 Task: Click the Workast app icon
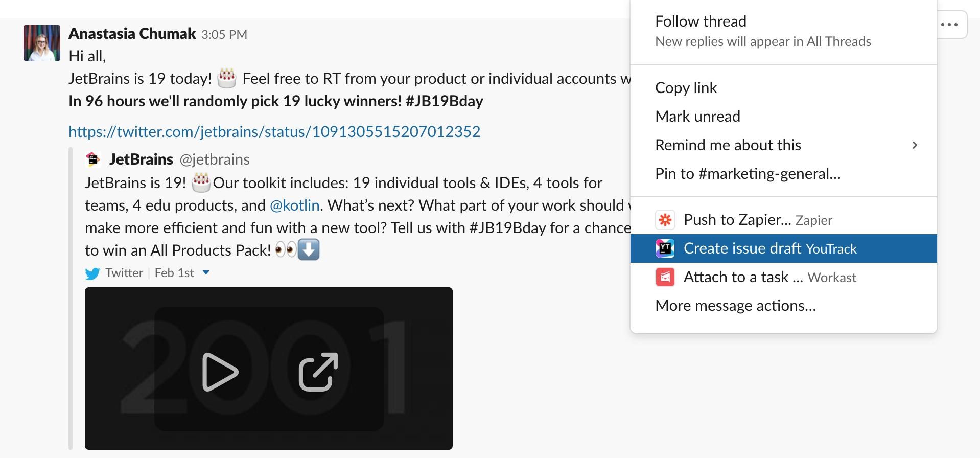click(x=665, y=277)
